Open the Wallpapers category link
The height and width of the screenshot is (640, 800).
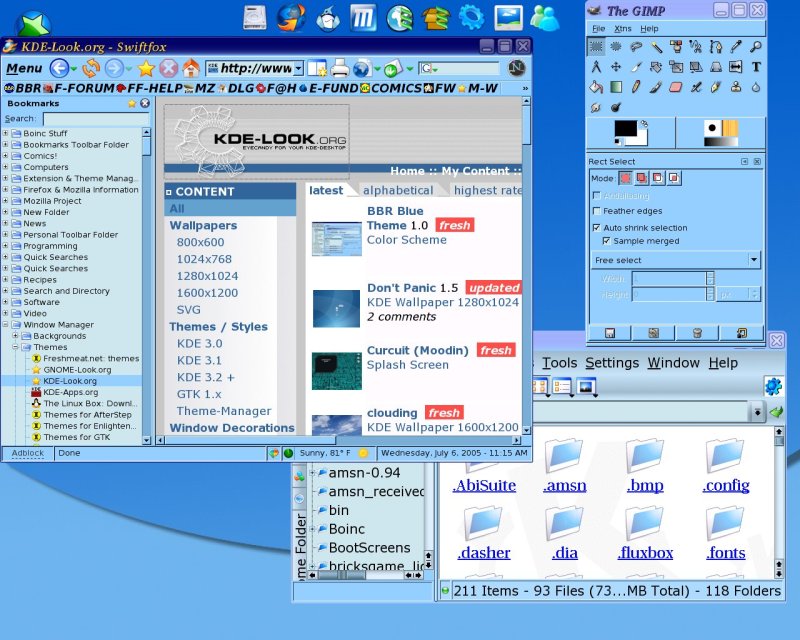coord(203,225)
